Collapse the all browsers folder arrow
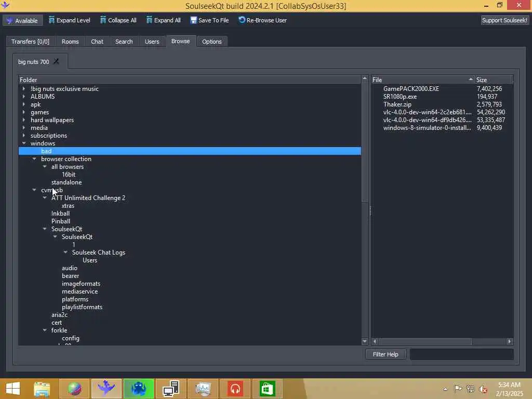Screen dimensions: 532x399 point(45,167)
